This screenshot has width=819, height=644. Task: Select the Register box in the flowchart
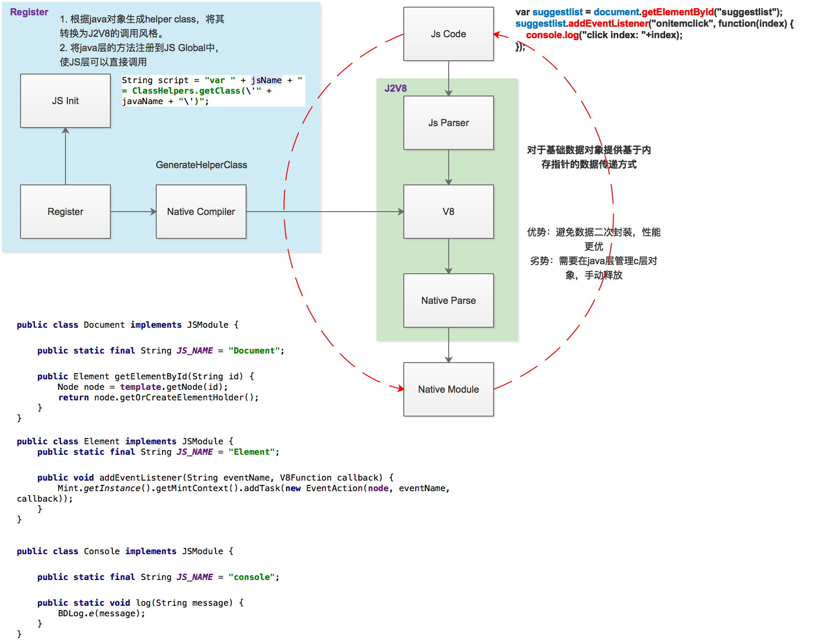65,212
